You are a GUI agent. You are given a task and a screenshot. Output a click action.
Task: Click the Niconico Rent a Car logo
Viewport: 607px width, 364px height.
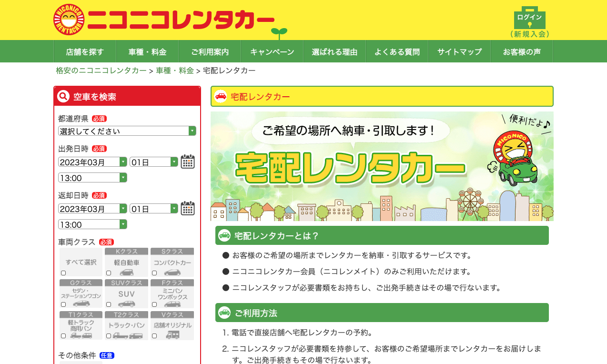[69, 20]
